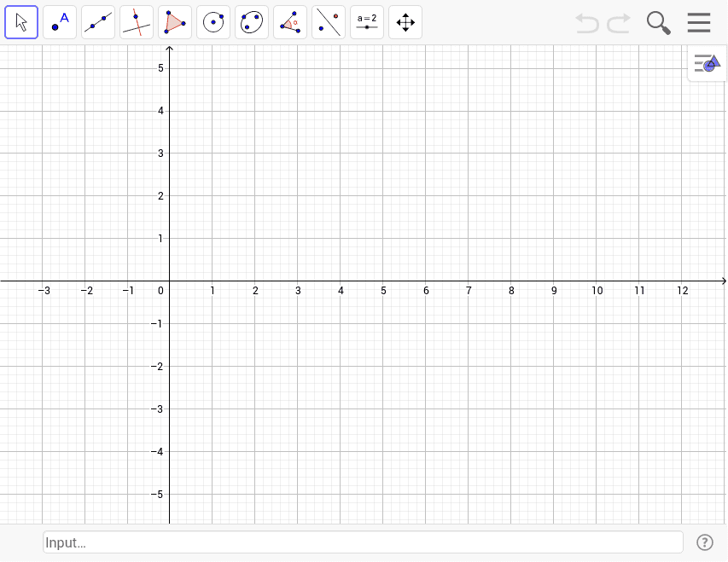Select the Polygon tool
The width and height of the screenshot is (728, 562).
click(x=175, y=22)
